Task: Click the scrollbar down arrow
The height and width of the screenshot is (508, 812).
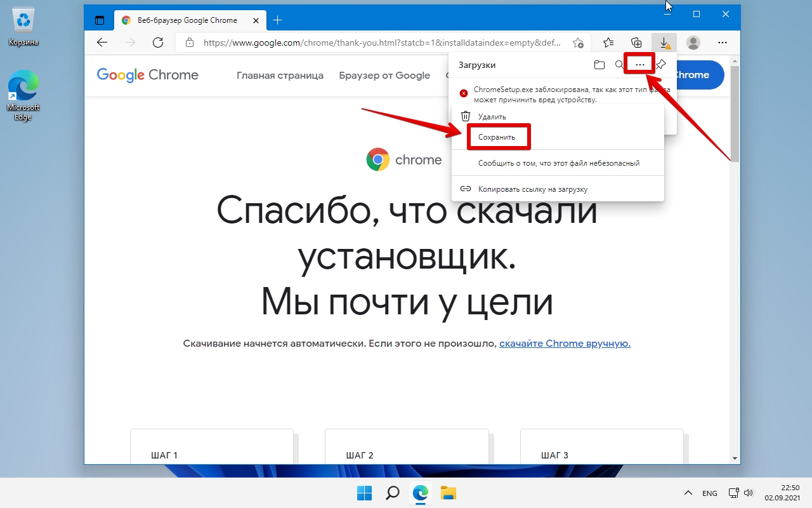Action: [735, 458]
